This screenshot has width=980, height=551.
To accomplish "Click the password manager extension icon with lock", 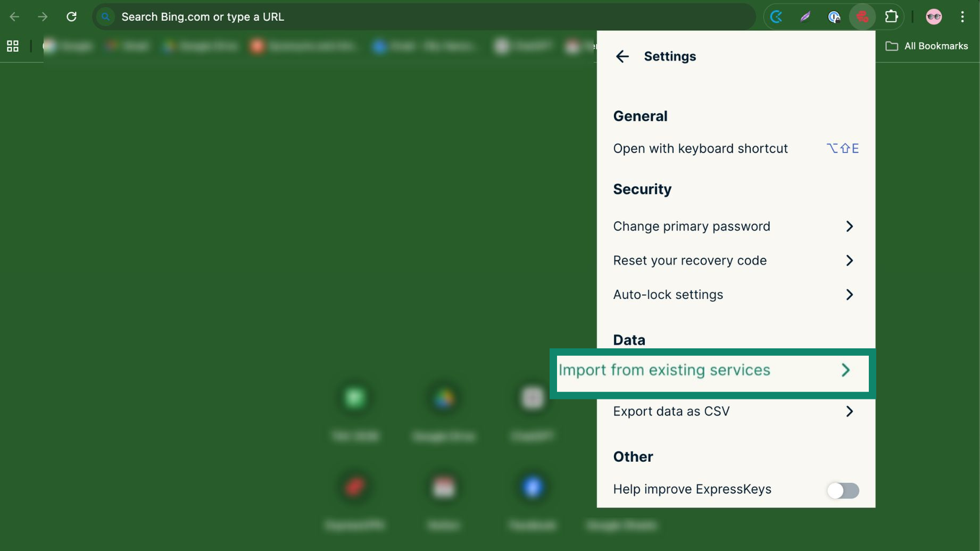I will coord(834,17).
